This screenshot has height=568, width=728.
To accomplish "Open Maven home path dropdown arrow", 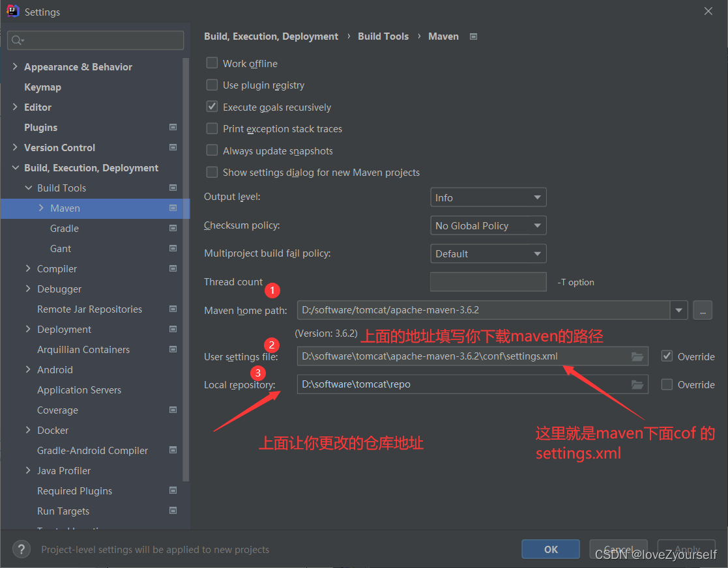I will coord(678,310).
